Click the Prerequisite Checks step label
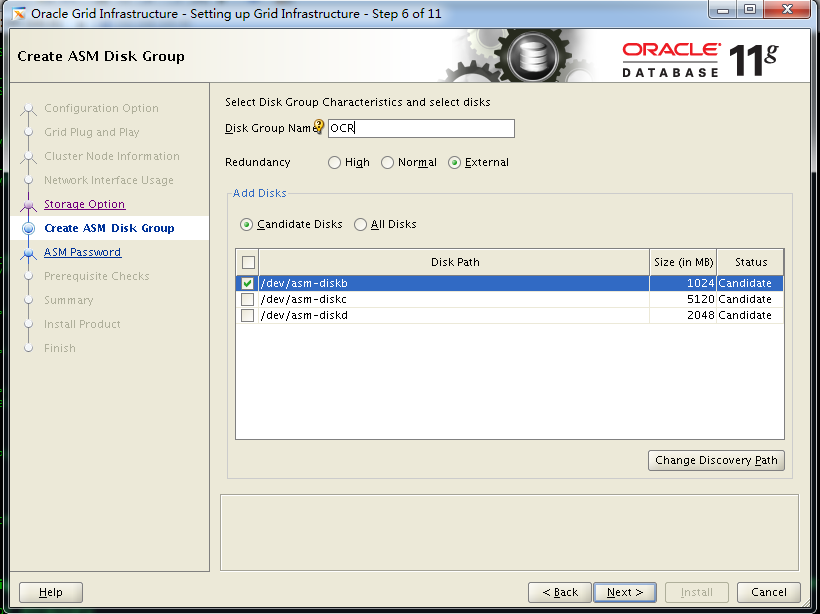The width and height of the screenshot is (820, 614). coord(97,276)
